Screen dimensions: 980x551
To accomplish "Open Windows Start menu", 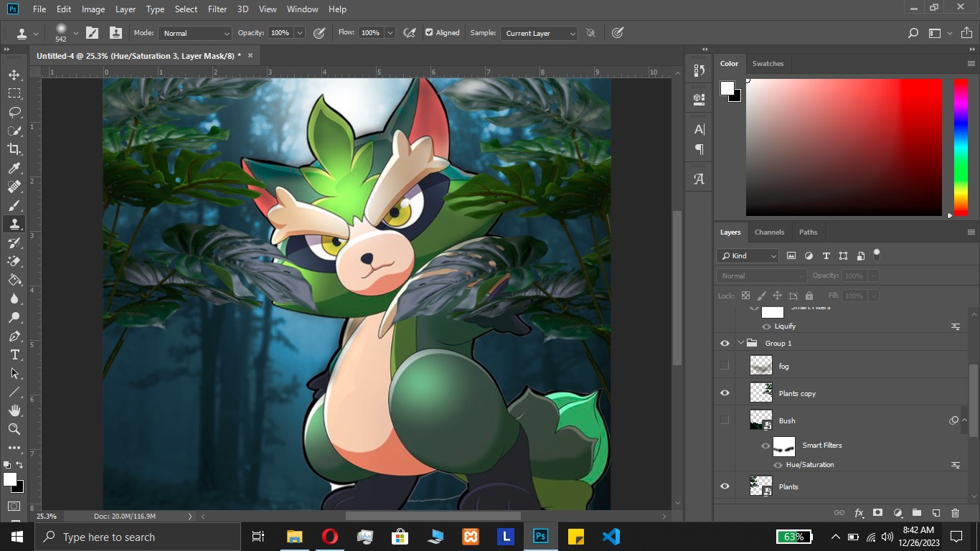I will click(x=17, y=537).
